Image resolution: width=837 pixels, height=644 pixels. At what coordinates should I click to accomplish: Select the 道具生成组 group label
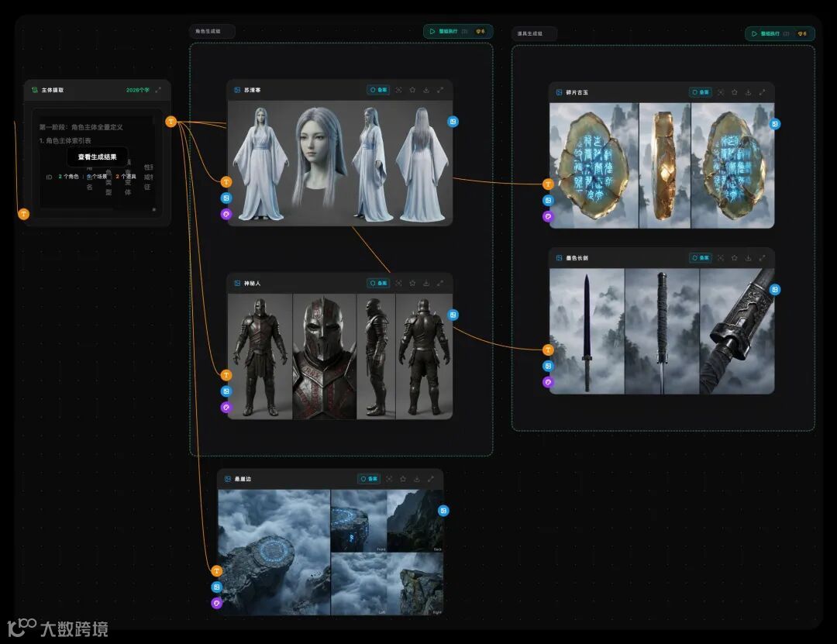(534, 33)
